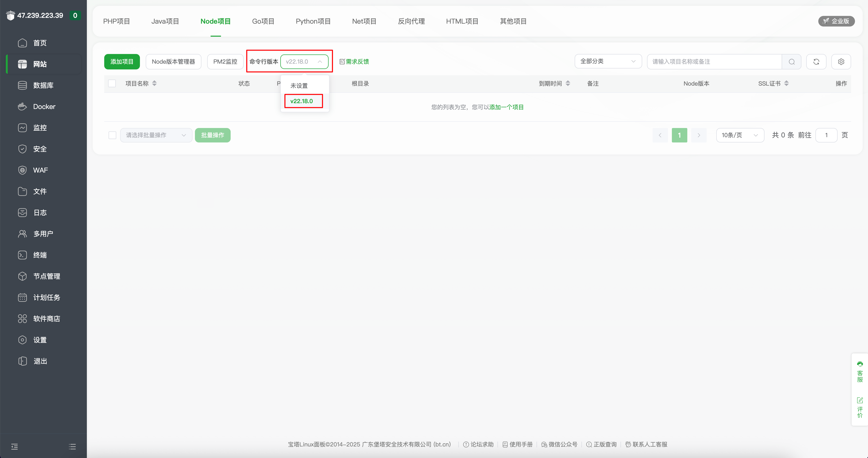
Task: Open the WAF sidebar item
Action: tap(41, 170)
